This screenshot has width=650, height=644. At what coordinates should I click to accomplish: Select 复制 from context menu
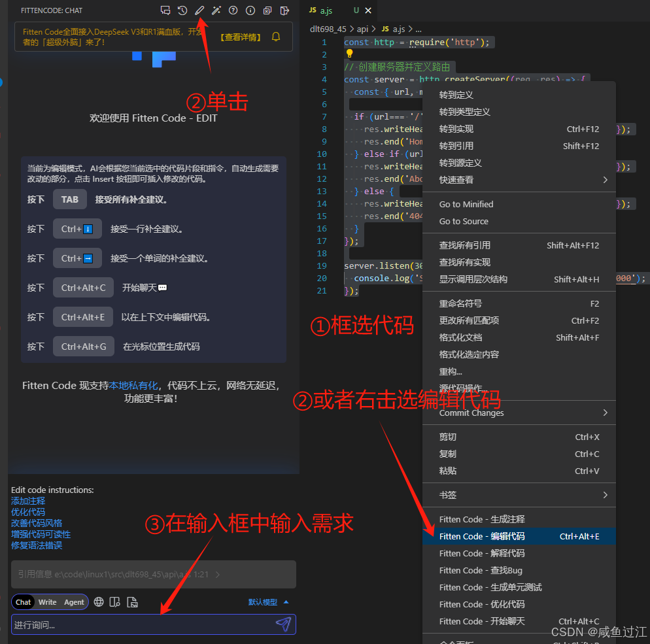(x=519, y=454)
